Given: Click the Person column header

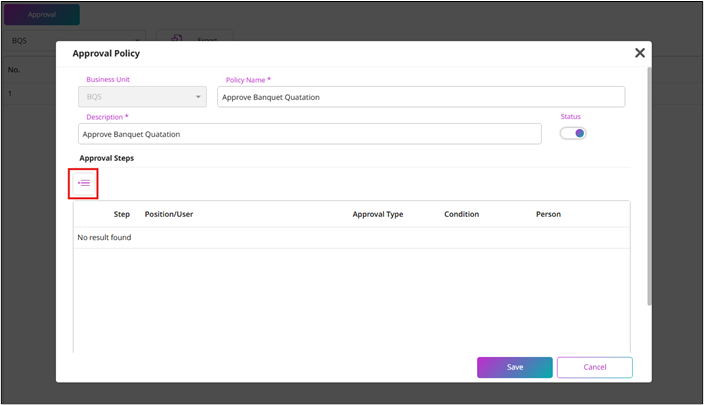Looking at the screenshot, I should click(548, 214).
